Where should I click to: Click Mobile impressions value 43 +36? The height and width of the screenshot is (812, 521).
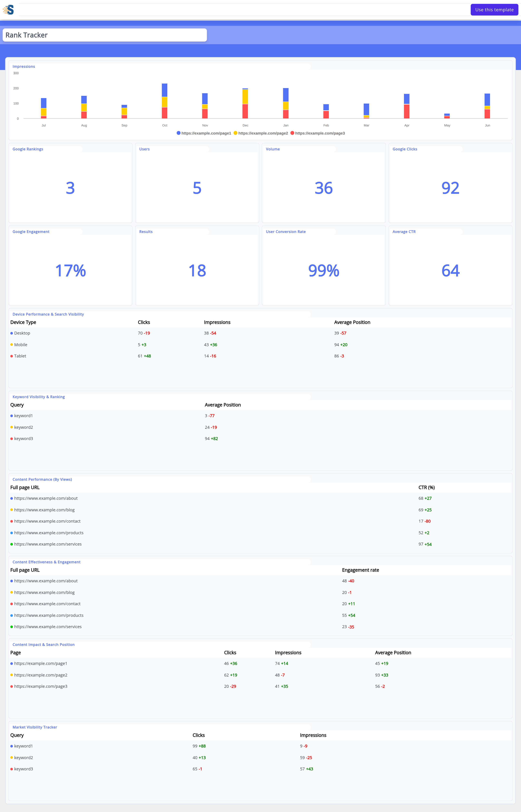(210, 345)
